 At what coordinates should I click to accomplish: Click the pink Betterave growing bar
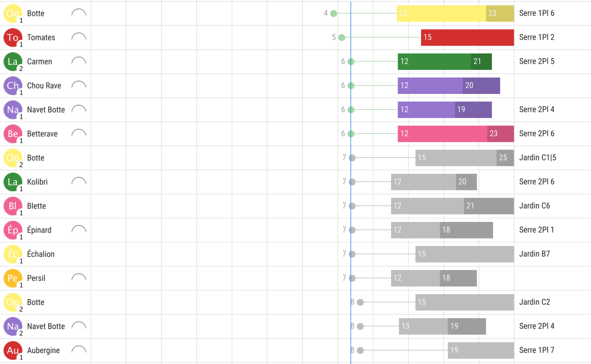442,134
